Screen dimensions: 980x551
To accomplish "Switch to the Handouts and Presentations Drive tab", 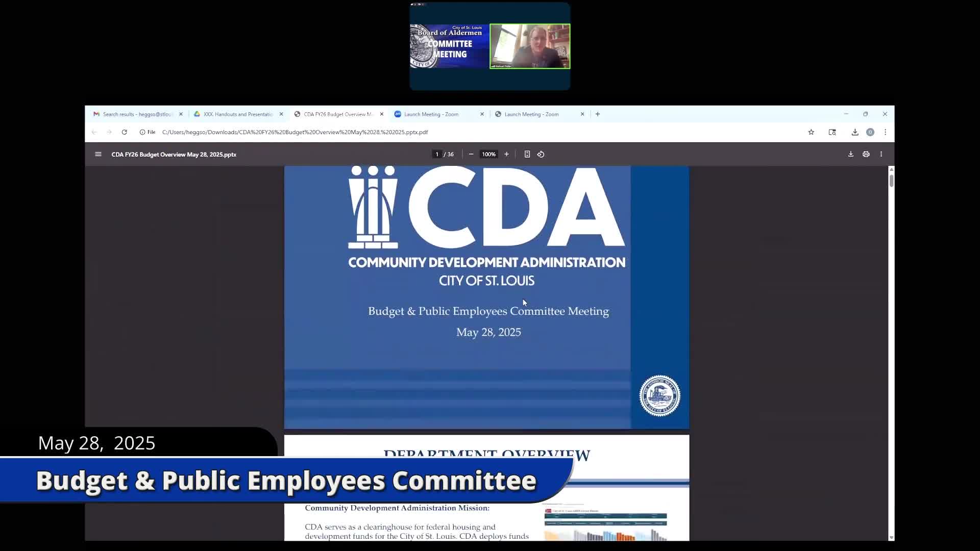I will pyautogui.click(x=238, y=114).
